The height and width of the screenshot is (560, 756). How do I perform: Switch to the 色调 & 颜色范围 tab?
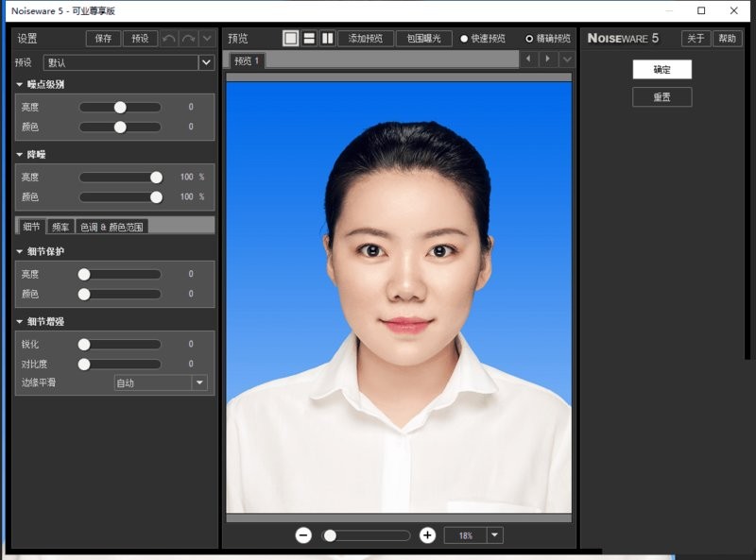[x=112, y=227]
